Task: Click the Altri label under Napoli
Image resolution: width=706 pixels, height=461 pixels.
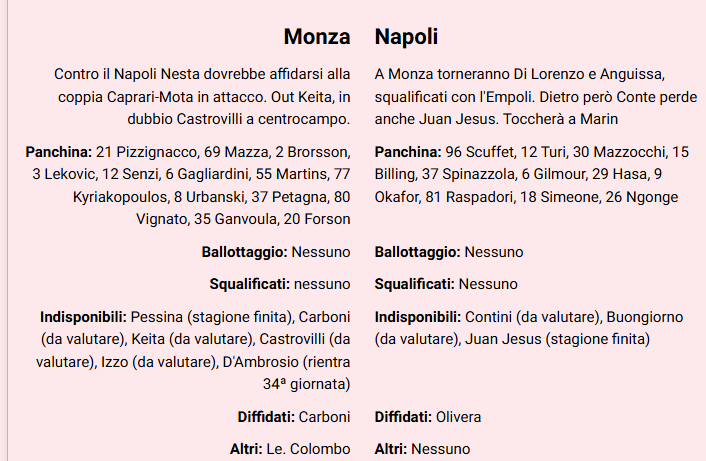Action: coord(391,449)
